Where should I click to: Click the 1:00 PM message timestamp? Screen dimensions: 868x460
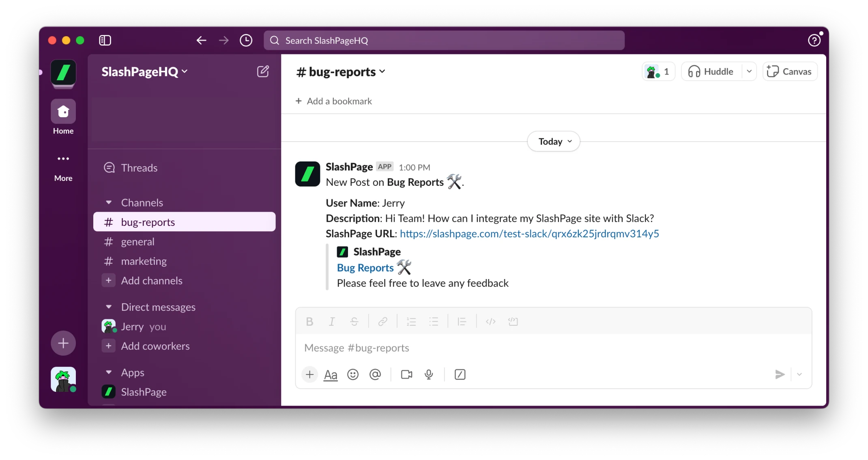(414, 167)
